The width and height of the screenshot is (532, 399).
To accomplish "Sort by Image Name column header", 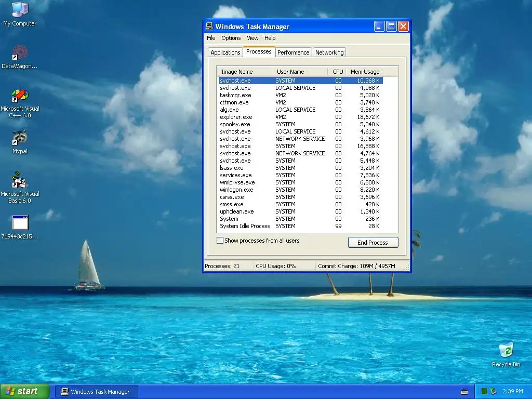I will 244,72.
